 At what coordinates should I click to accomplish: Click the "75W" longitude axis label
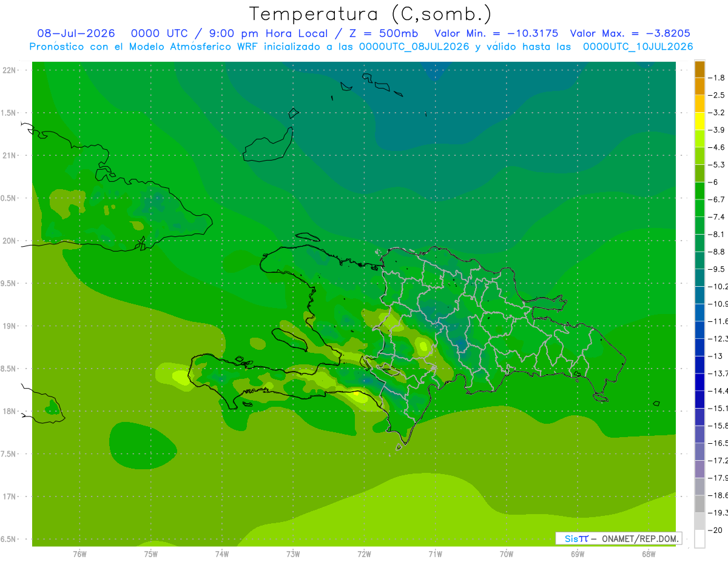tap(151, 554)
